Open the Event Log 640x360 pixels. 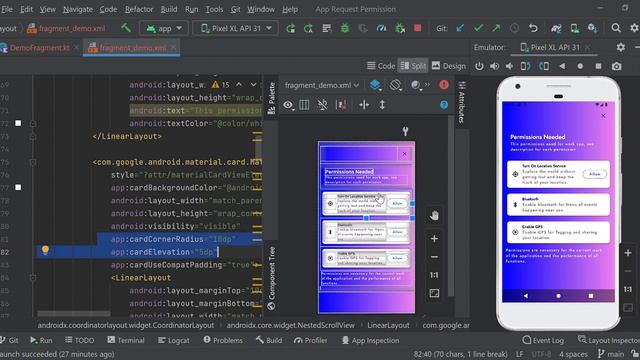click(543, 340)
